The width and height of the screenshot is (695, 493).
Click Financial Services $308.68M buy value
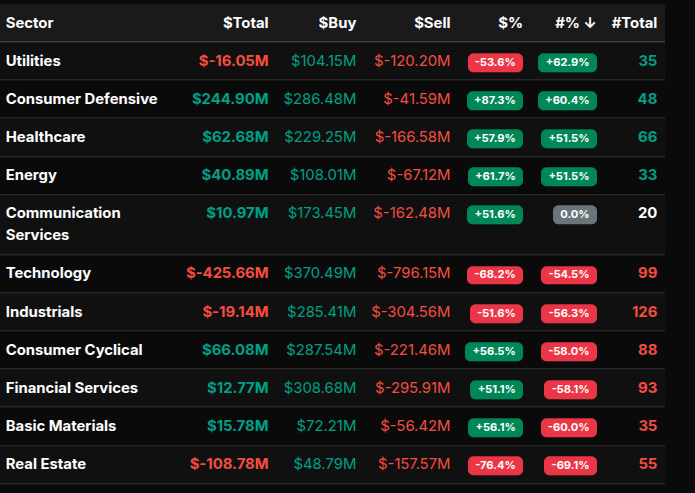(319, 388)
